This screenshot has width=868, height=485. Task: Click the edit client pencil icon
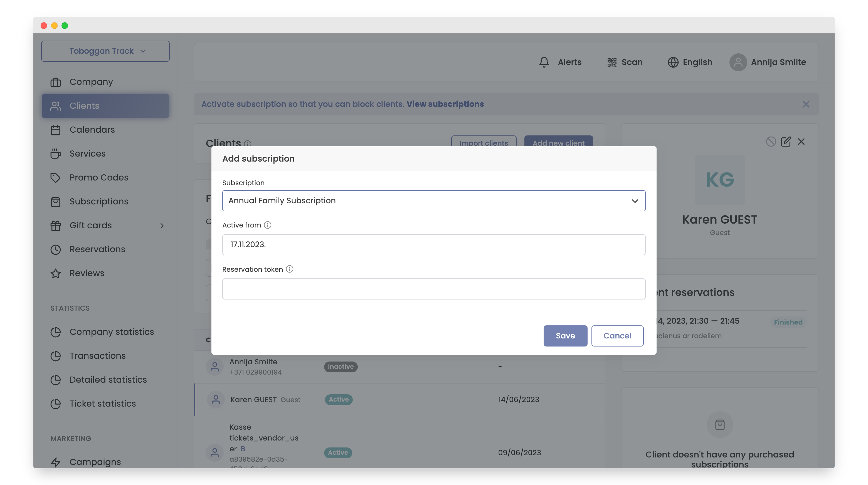tap(786, 142)
